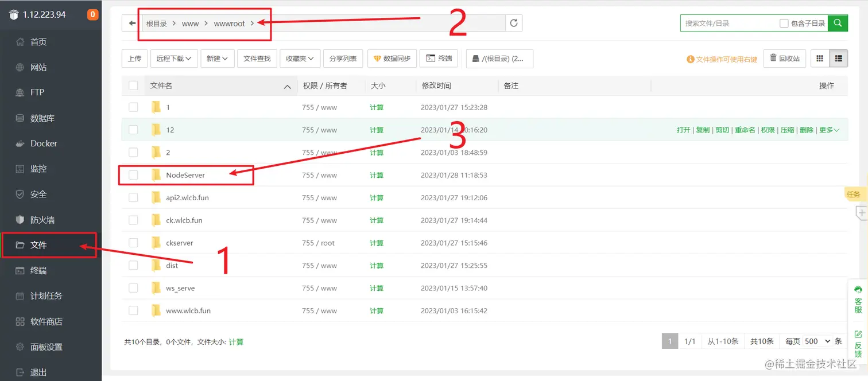The width and height of the screenshot is (868, 381).
Task: Click the 数据同步 button
Action: (392, 59)
